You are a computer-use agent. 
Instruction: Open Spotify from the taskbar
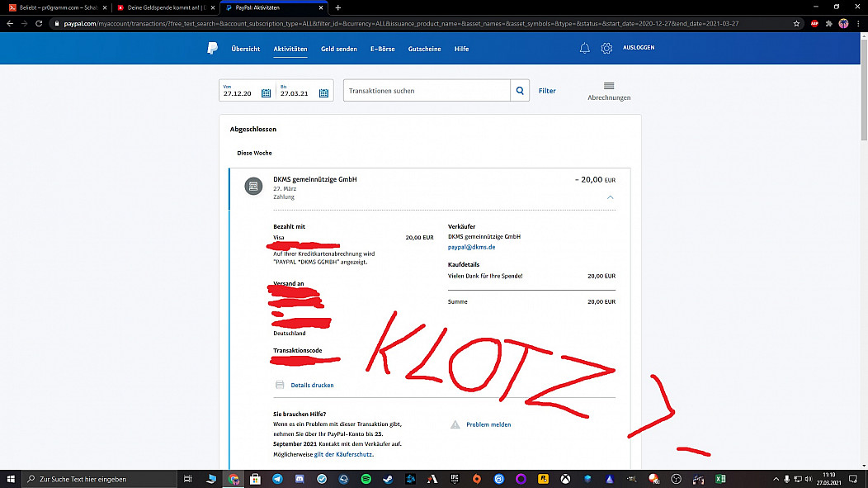click(x=366, y=479)
